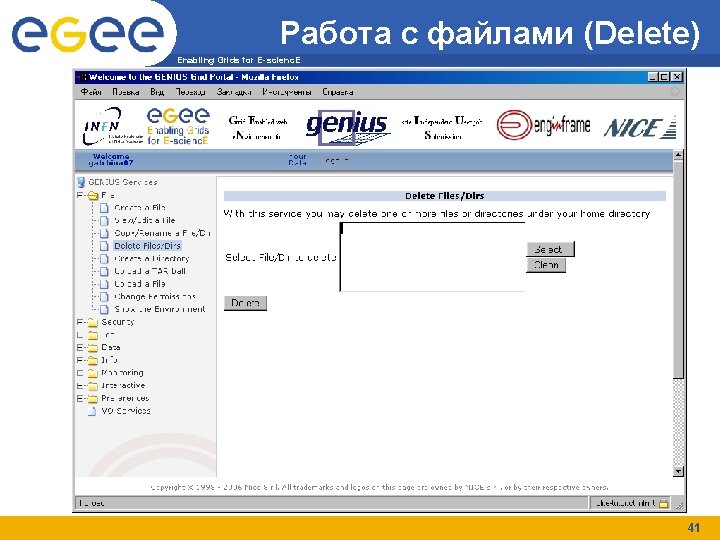Select 'Create a File' tree label
The width and height of the screenshot is (720, 540).
click(x=140, y=208)
